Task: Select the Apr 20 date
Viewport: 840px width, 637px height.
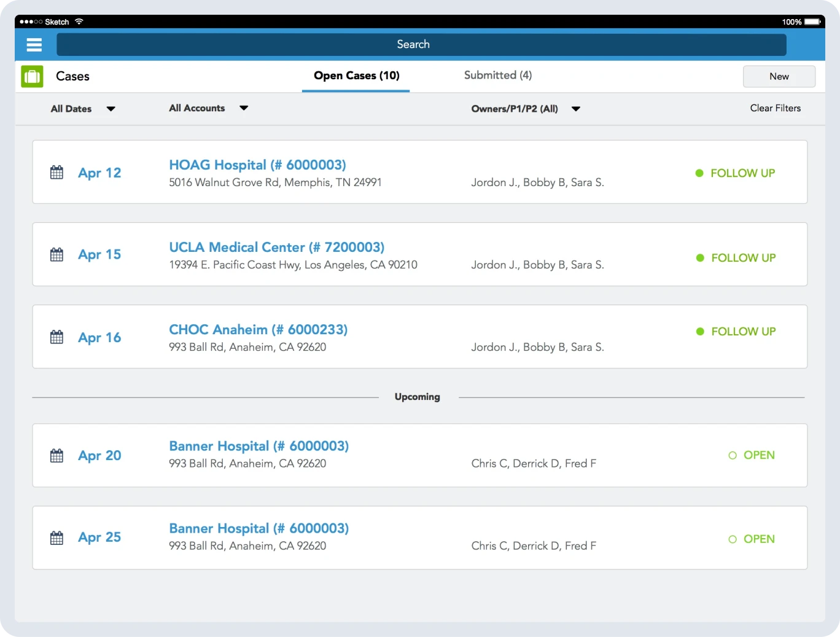Action: [x=99, y=456]
